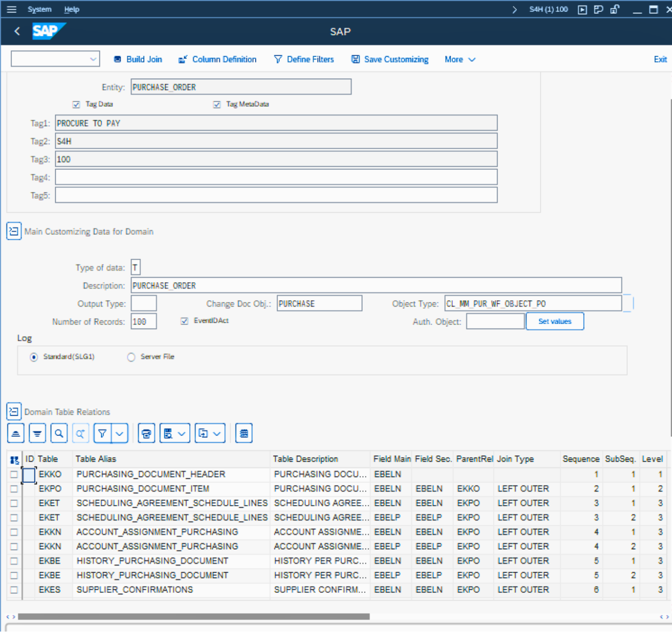
Task: Toggle the Tag MetaData checkbox
Action: click(x=217, y=104)
